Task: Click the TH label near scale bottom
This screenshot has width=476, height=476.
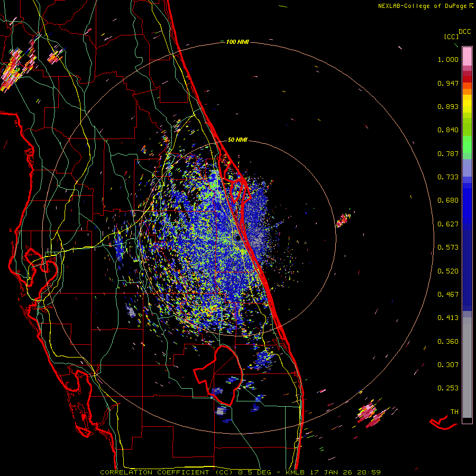Action: (454, 412)
